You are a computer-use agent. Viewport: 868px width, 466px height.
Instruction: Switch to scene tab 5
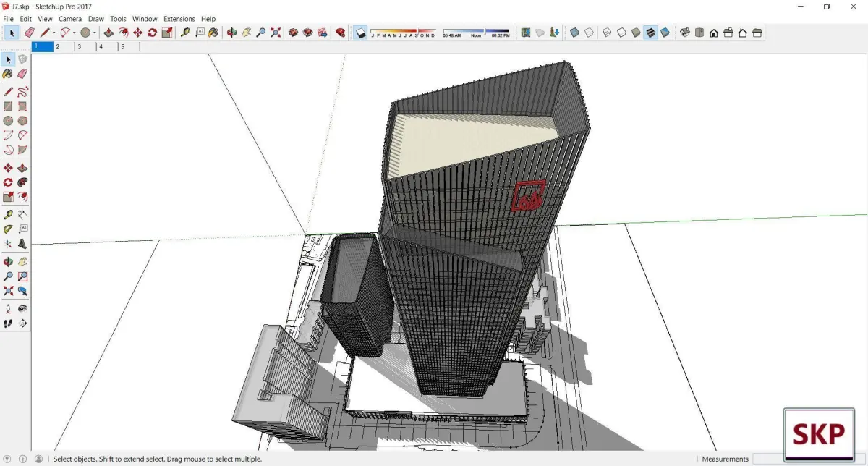(x=129, y=46)
